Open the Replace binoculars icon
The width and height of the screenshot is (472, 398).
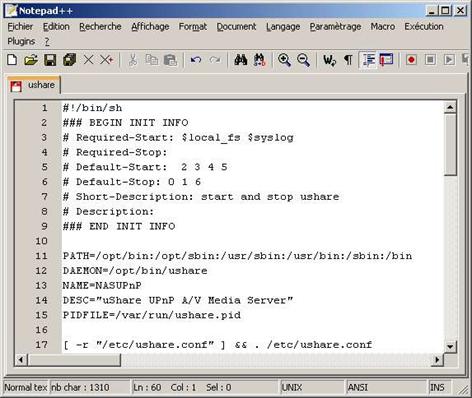tap(260, 60)
